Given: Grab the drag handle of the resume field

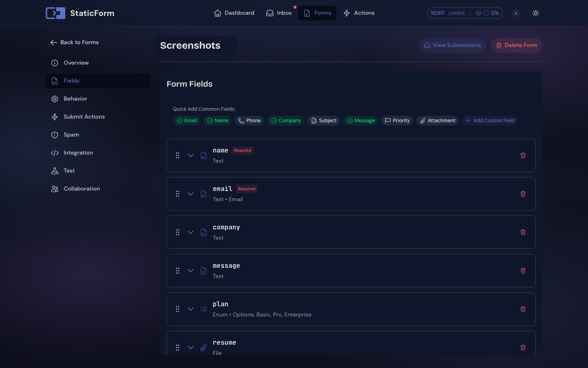Looking at the screenshot, I should pyautogui.click(x=178, y=348).
